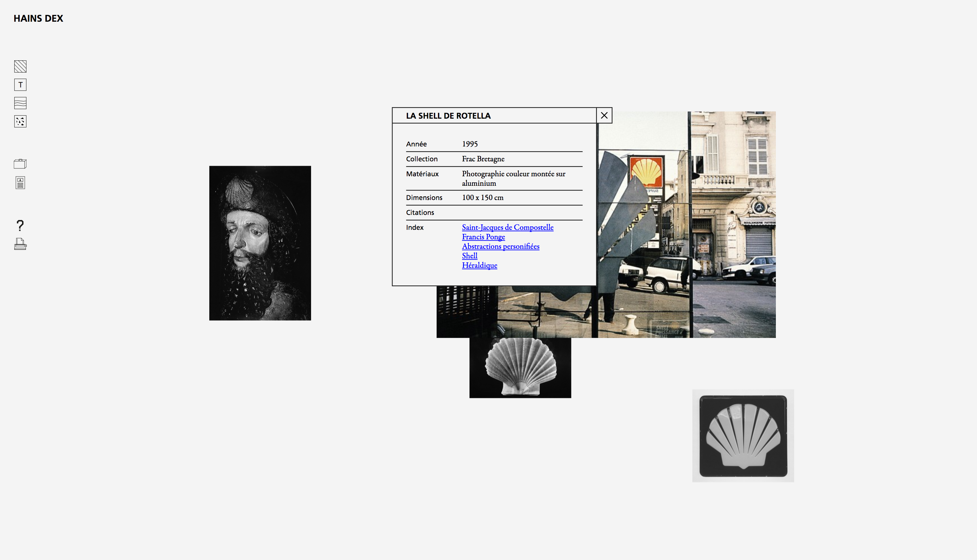
Task: Select the white scallop shell photo
Action: tap(520, 368)
